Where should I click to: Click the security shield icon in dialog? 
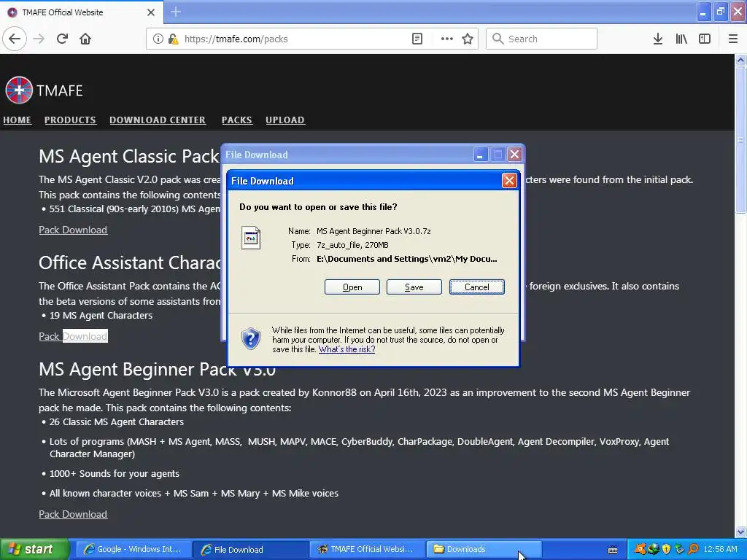(251, 338)
